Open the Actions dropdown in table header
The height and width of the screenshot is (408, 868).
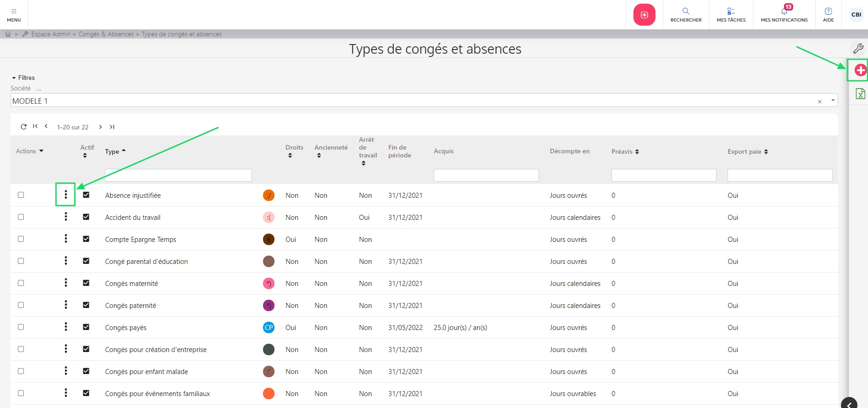[x=29, y=151]
